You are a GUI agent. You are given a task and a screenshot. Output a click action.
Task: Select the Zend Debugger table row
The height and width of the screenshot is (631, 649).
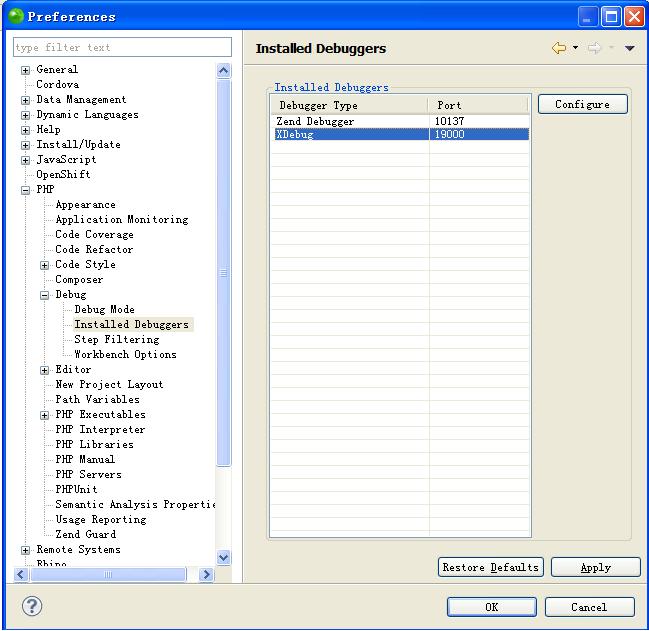pos(400,121)
